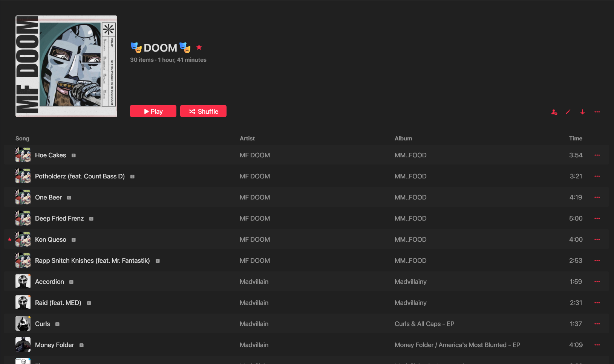
Task: Open more options for Potholderz
Action: (597, 176)
